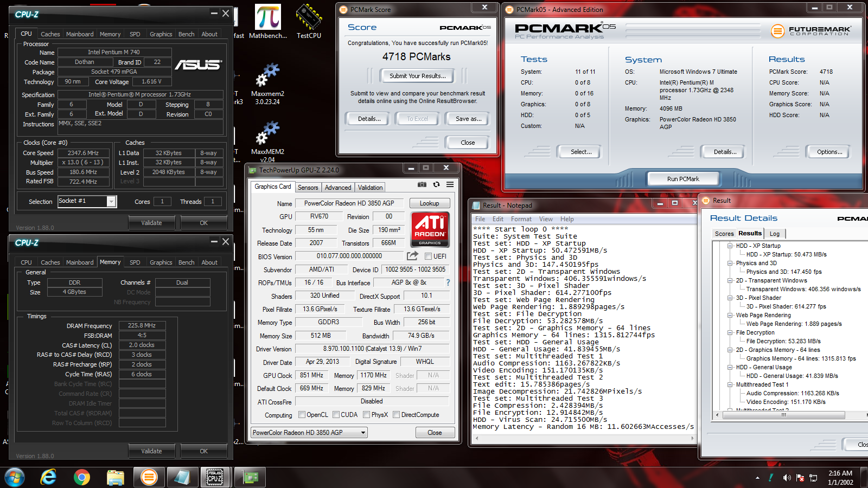Open the Advanced tab in GPU-Z

pos(338,188)
